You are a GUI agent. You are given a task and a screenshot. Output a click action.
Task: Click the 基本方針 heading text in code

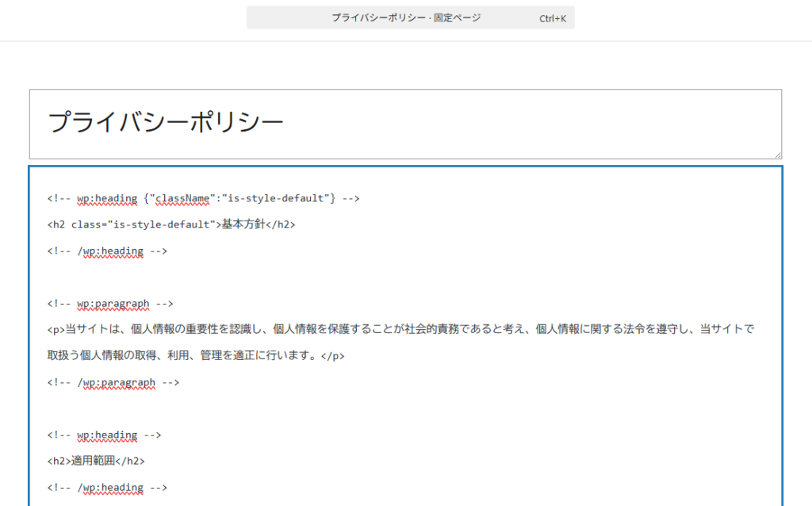click(x=242, y=224)
